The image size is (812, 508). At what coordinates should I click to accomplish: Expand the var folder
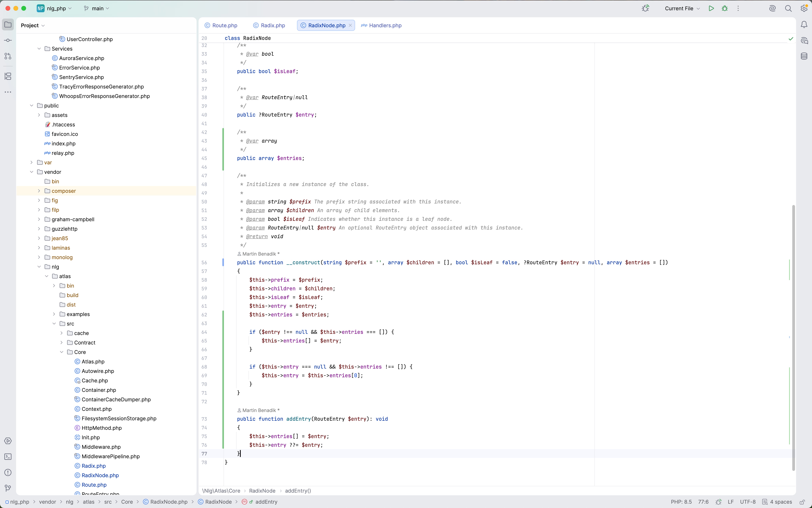point(32,163)
